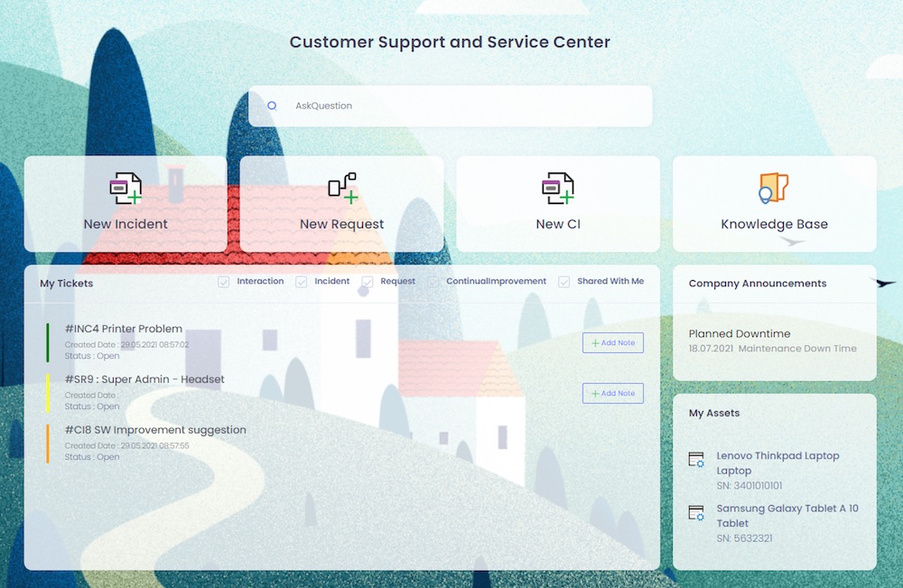Uncheck the Interaction filter
Screen dimensions: 903x588
click(x=223, y=281)
